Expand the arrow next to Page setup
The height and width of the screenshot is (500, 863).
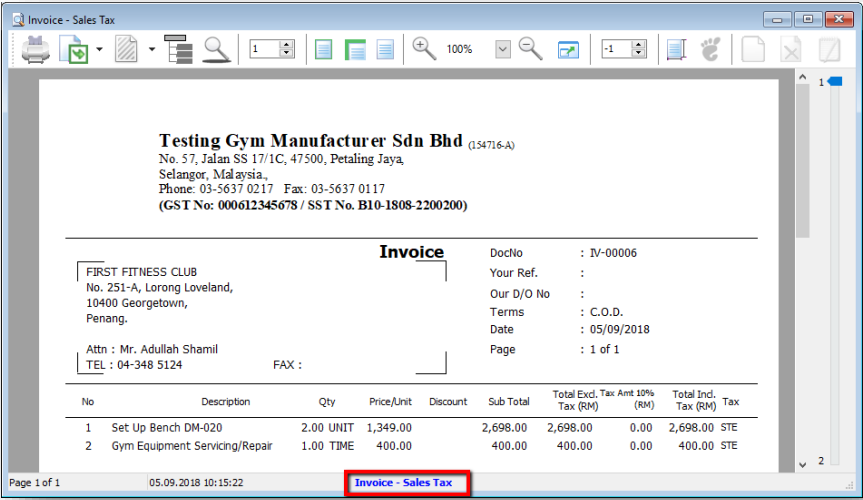coord(151,49)
